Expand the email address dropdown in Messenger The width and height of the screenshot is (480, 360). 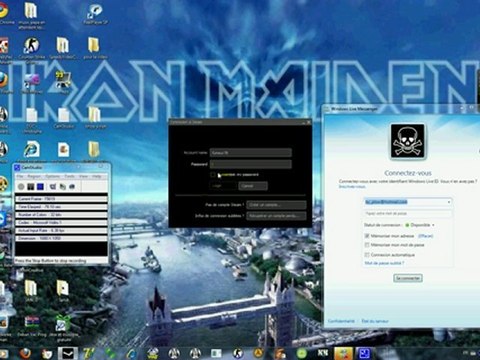(449, 202)
